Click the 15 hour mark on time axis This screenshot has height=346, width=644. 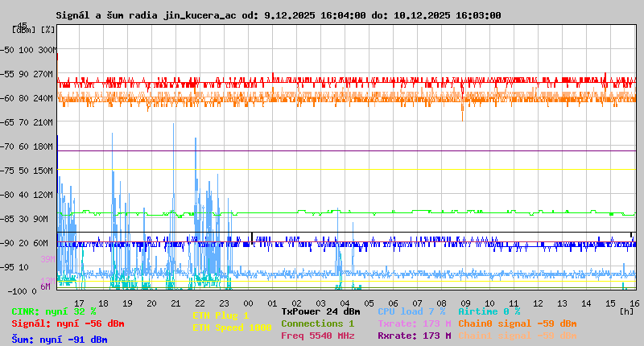coord(611,303)
